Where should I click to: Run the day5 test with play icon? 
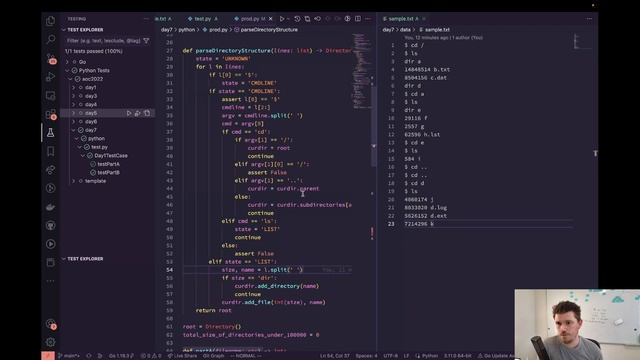129,113
